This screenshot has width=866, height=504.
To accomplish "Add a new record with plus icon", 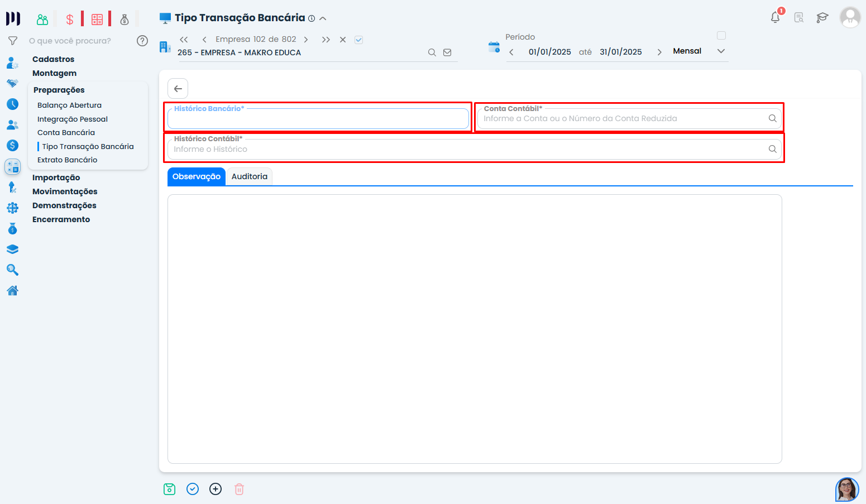I will click(x=216, y=489).
